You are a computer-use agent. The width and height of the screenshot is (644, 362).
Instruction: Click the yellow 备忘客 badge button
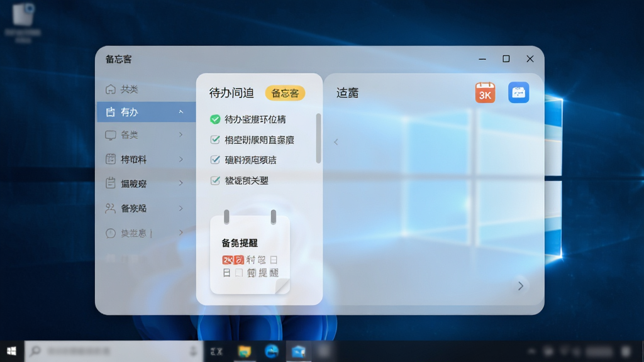pos(285,93)
